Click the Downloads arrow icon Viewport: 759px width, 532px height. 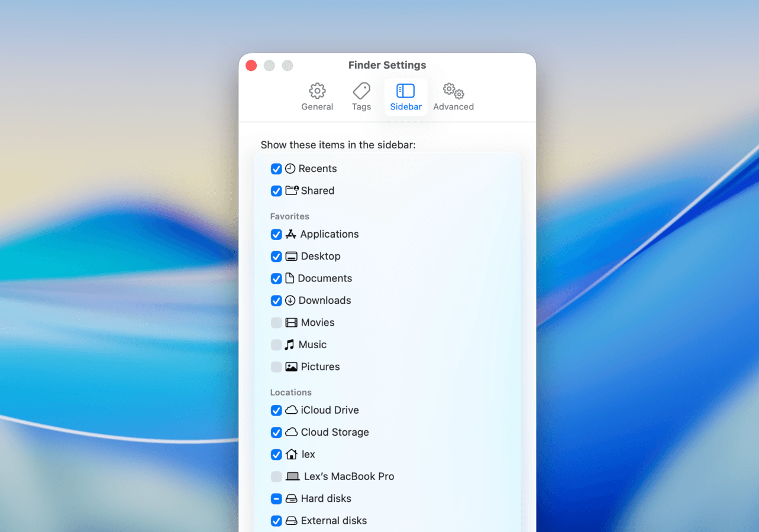click(290, 300)
